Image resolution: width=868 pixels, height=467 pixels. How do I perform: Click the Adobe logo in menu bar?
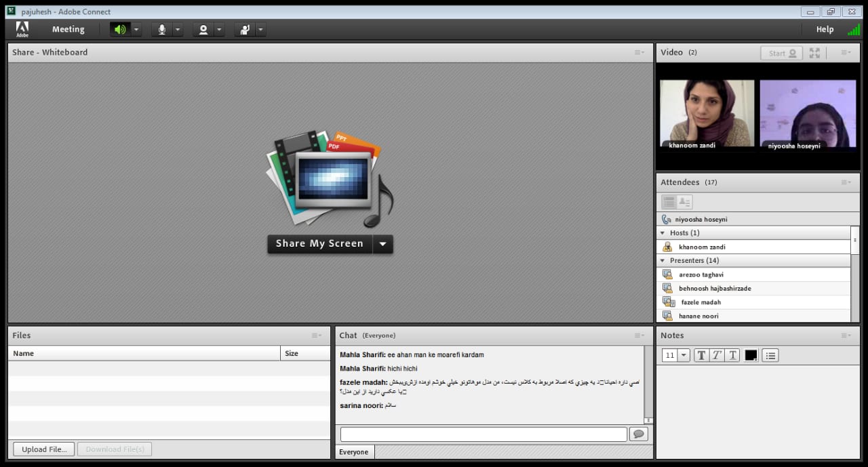[x=22, y=29]
